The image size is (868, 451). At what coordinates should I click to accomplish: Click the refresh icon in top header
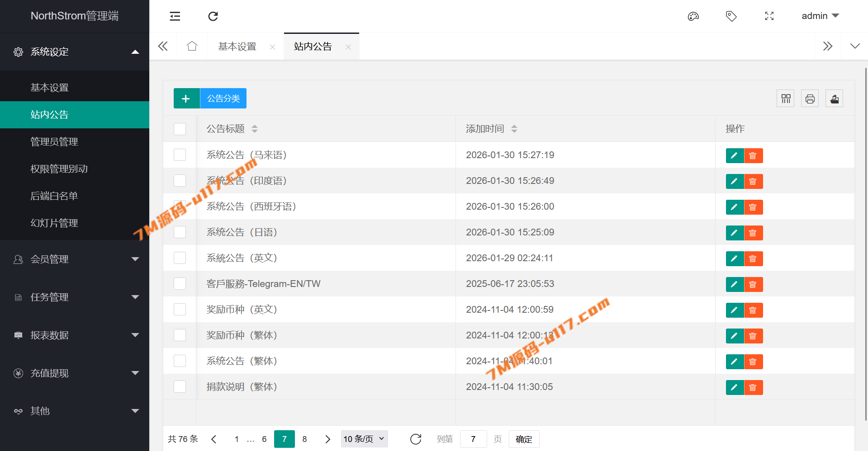click(x=213, y=16)
